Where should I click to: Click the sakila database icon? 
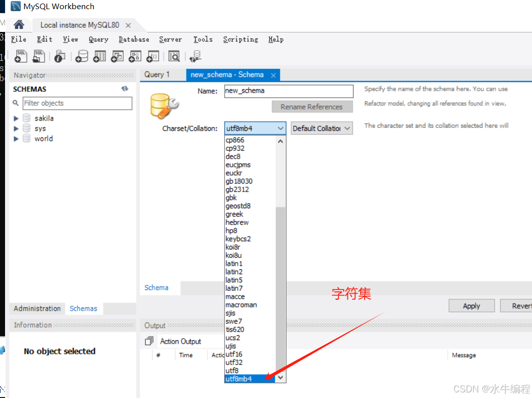pyautogui.click(x=26, y=118)
